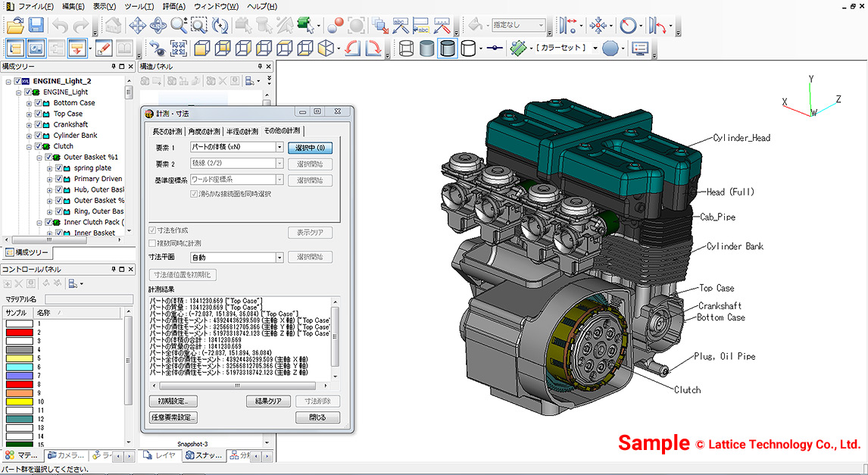
Task: Select the pan view arrows tool
Action: (x=137, y=25)
